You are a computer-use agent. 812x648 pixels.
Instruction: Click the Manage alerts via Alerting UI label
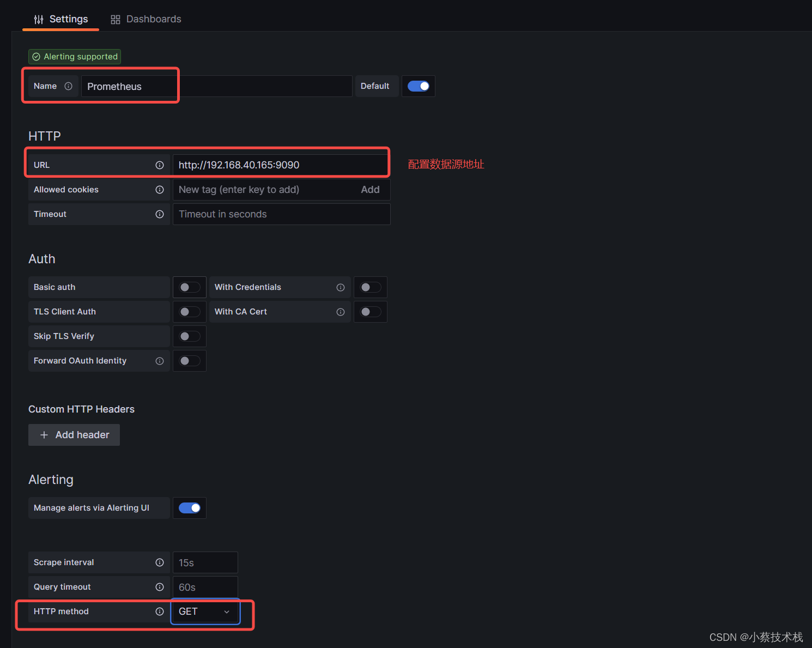(92, 508)
